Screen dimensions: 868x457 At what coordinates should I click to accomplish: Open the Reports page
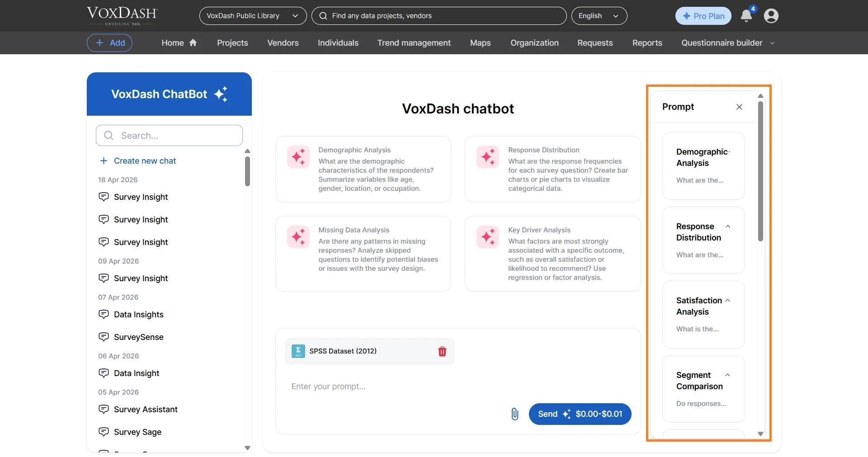(647, 43)
